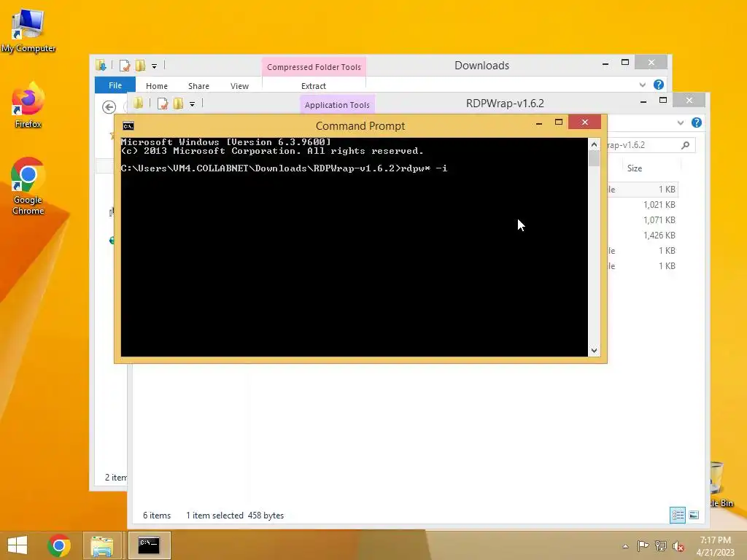
Task: Click muted volume tray icon
Action: pos(678,545)
